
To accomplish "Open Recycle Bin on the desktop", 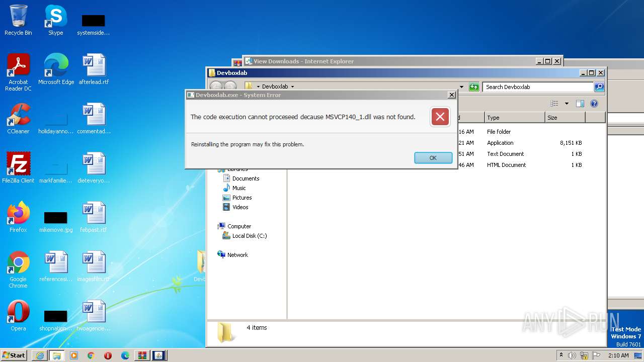I will point(18,20).
